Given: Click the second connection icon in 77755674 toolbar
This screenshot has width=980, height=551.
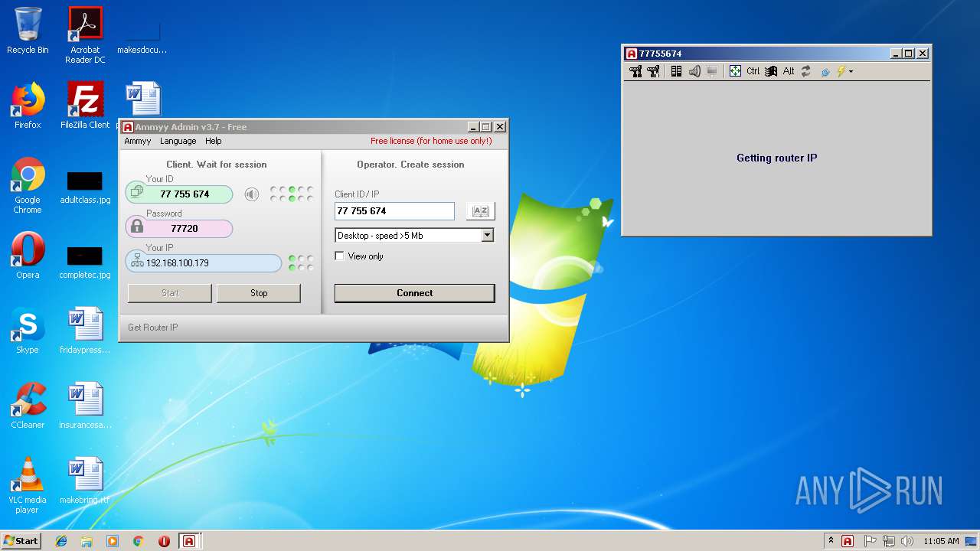Looking at the screenshot, I should click(653, 71).
